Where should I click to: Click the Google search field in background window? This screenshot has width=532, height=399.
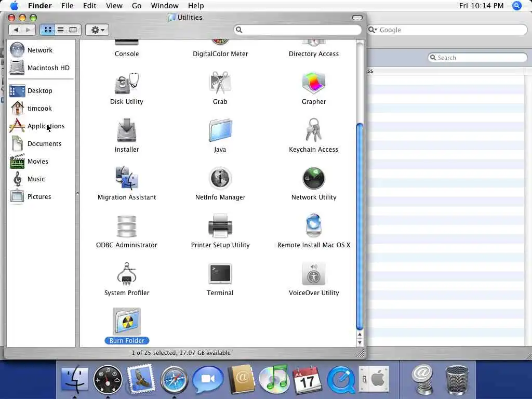click(x=447, y=30)
